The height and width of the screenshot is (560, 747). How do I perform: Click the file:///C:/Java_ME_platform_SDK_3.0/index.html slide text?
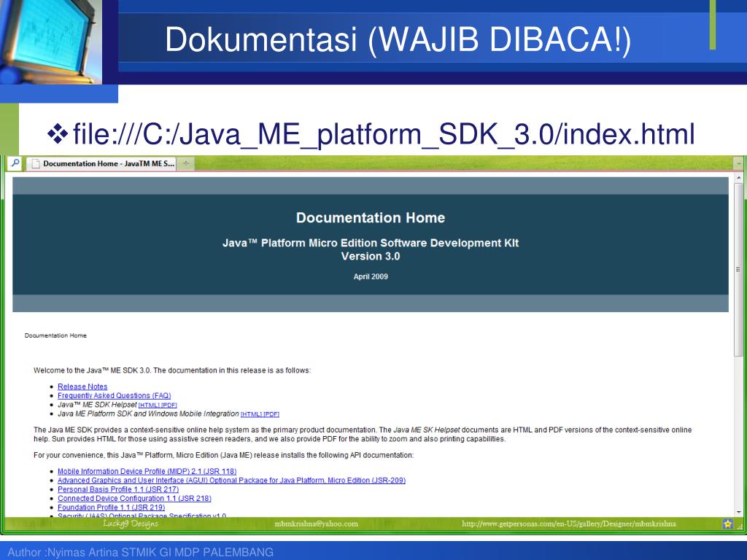click(x=384, y=134)
